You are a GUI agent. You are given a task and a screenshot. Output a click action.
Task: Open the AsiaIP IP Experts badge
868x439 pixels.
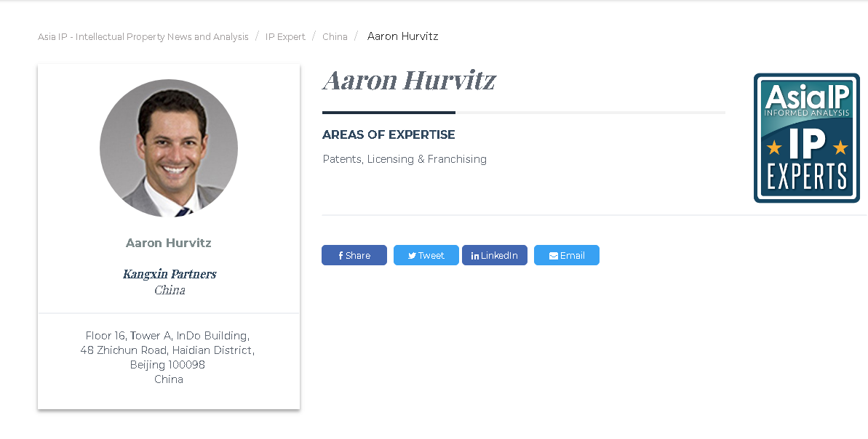click(x=807, y=138)
